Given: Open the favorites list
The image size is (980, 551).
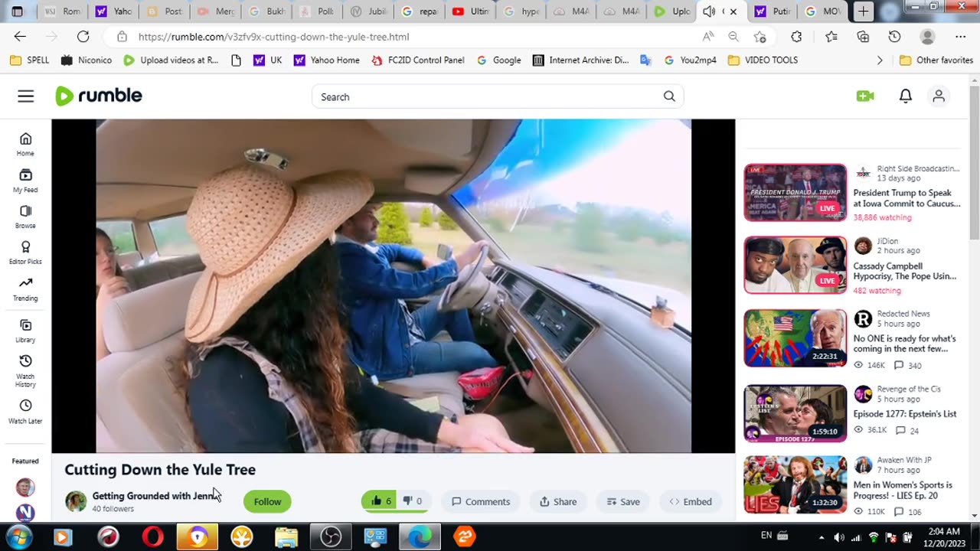Looking at the screenshot, I should (831, 37).
